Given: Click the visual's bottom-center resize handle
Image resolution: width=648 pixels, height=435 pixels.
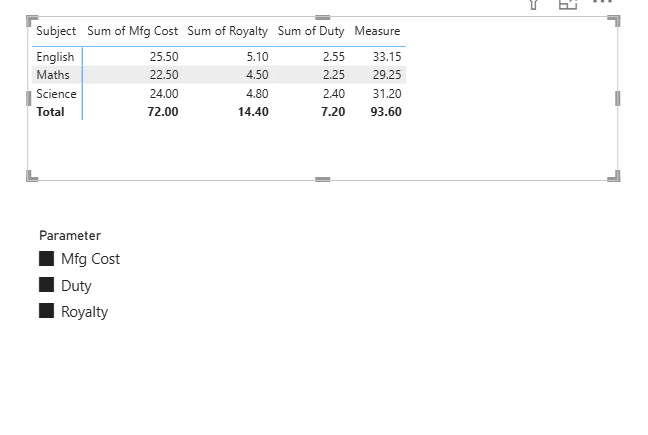Looking at the screenshot, I should click(x=322, y=179).
